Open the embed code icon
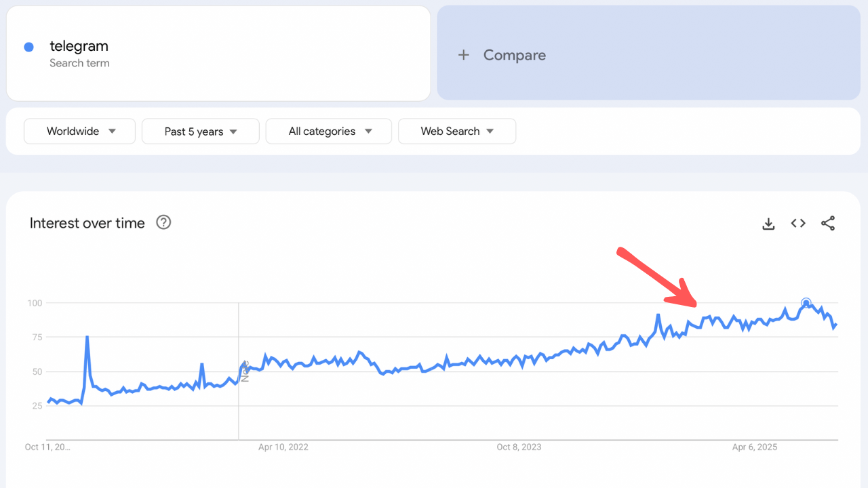This screenshot has width=868, height=488. 798,224
